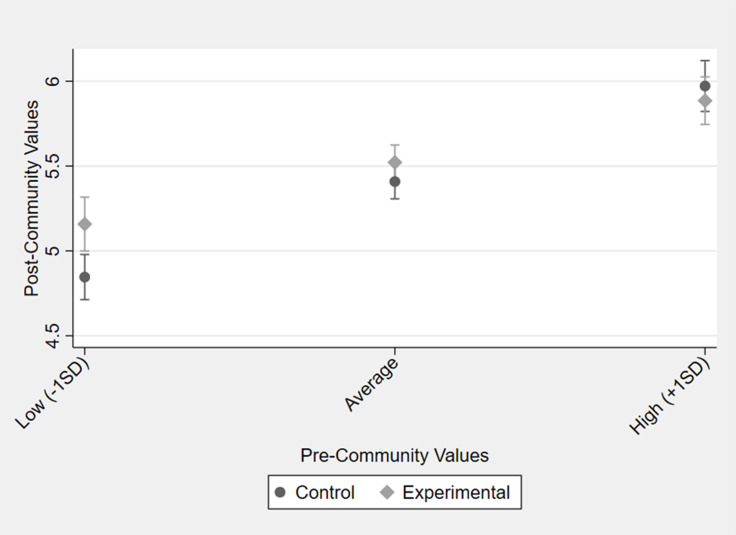Screen dimensions: 736x535
Task: Select the "Control" legend label text
Action: [x=325, y=492]
